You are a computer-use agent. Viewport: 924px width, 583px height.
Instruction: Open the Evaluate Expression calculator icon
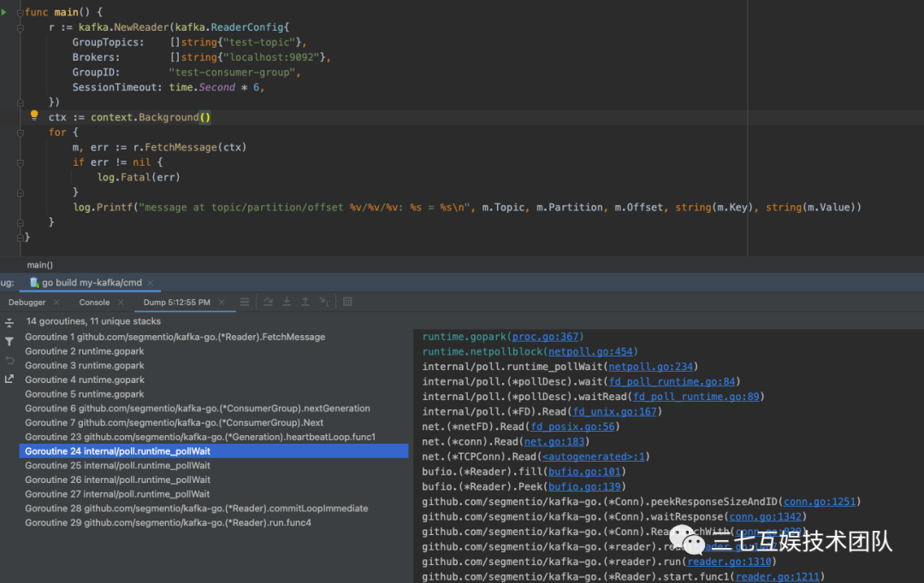click(347, 302)
